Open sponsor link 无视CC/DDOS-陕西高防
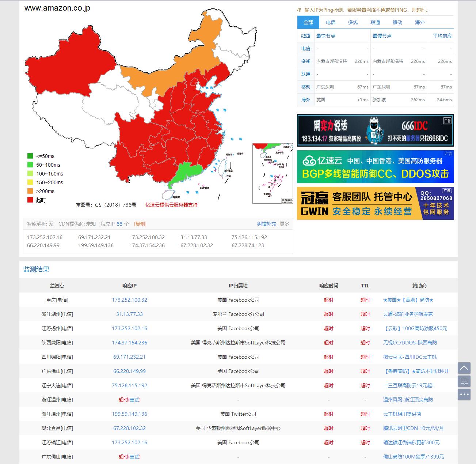 (410, 343)
